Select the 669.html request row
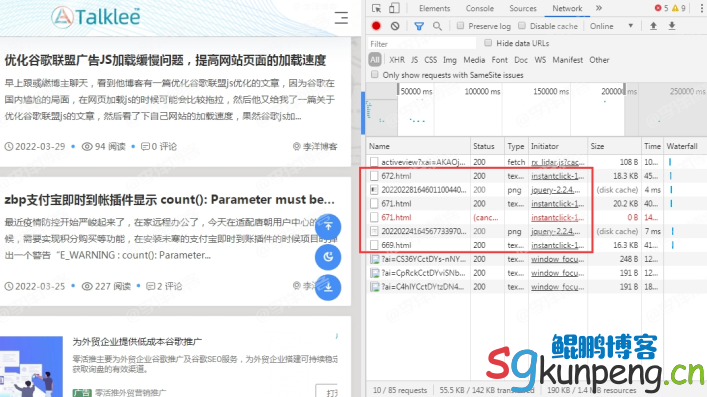Screen dimensions: 707x397 click(x=537, y=245)
